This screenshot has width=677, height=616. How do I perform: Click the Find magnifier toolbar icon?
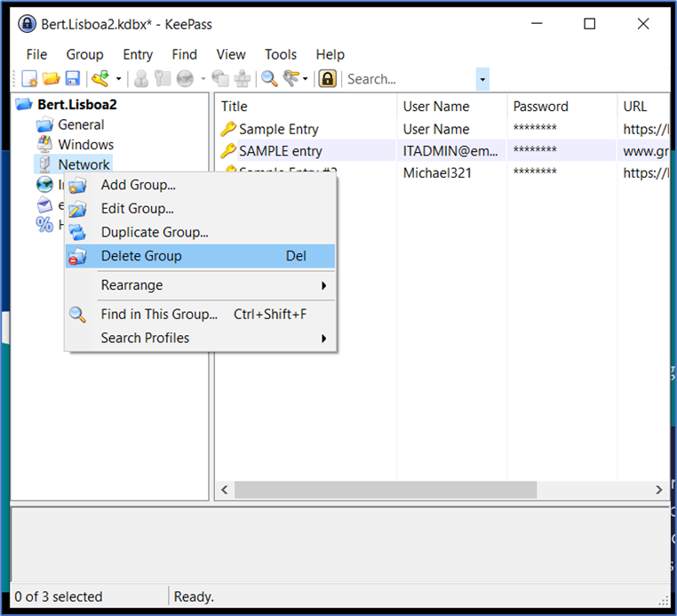[269, 79]
